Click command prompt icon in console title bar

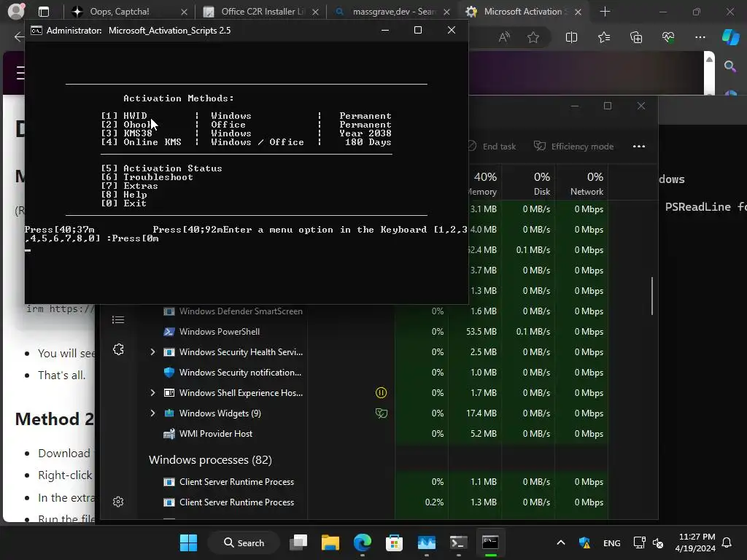coord(36,31)
